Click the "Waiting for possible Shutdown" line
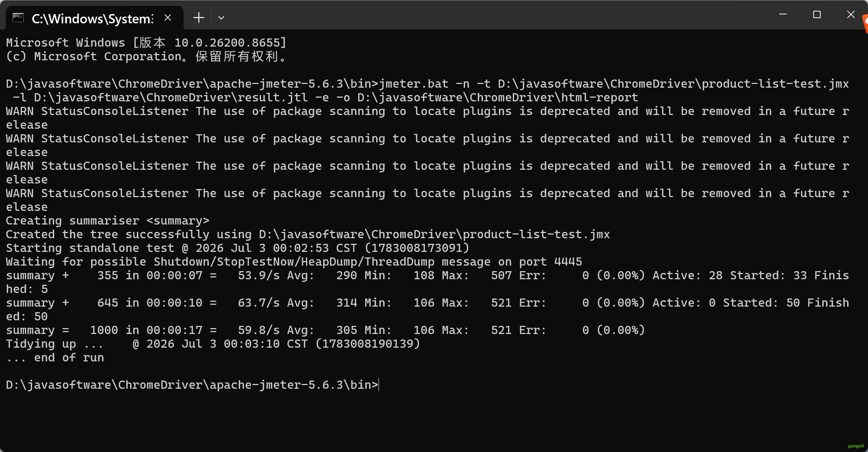868x452 pixels. tap(294, 262)
